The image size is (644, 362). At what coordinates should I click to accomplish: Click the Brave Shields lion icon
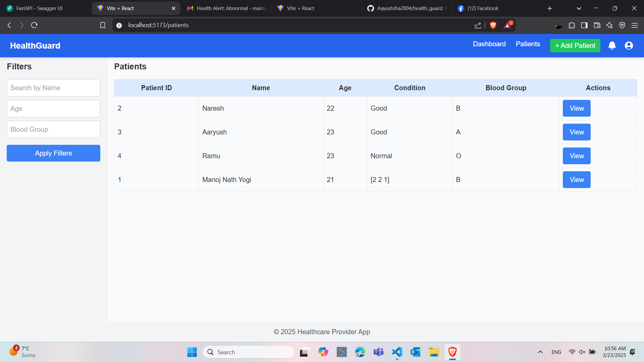coord(493,25)
